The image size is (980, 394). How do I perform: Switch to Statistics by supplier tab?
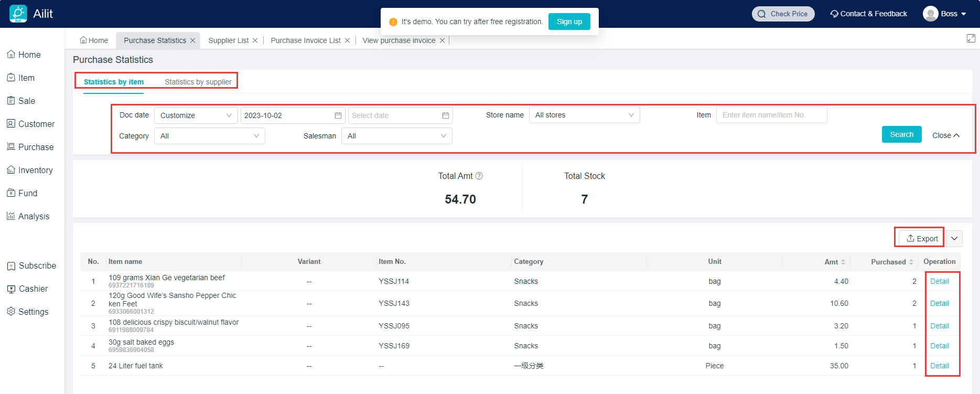pyautogui.click(x=198, y=82)
